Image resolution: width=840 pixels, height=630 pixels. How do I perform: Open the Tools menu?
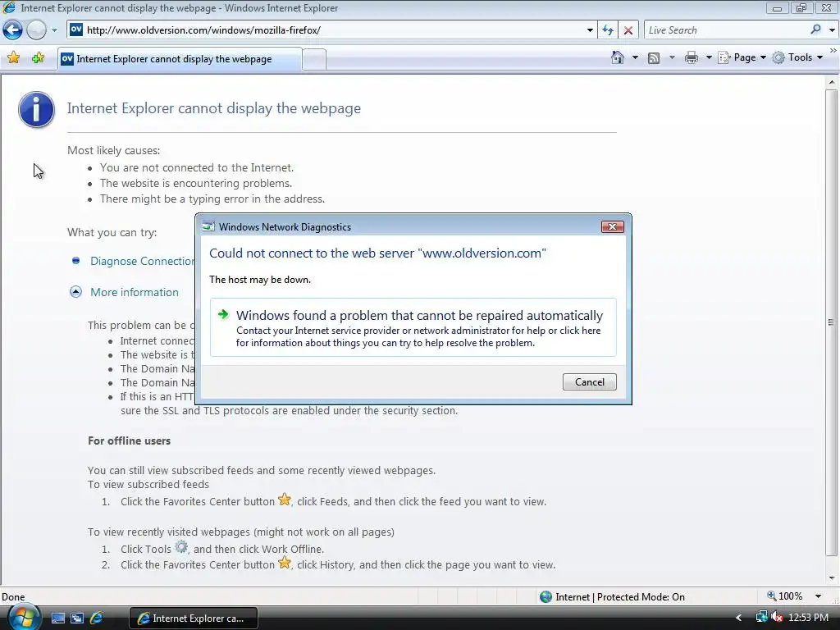coord(797,57)
